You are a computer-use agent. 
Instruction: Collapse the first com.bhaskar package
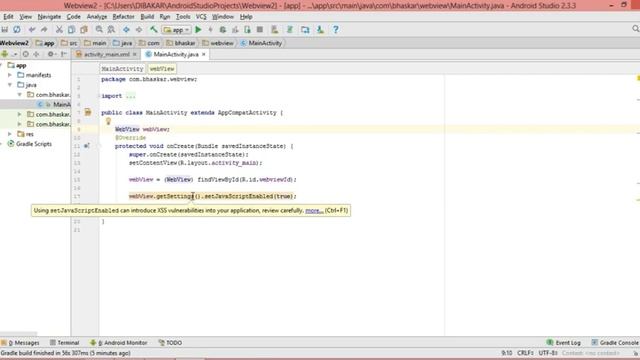[20, 95]
